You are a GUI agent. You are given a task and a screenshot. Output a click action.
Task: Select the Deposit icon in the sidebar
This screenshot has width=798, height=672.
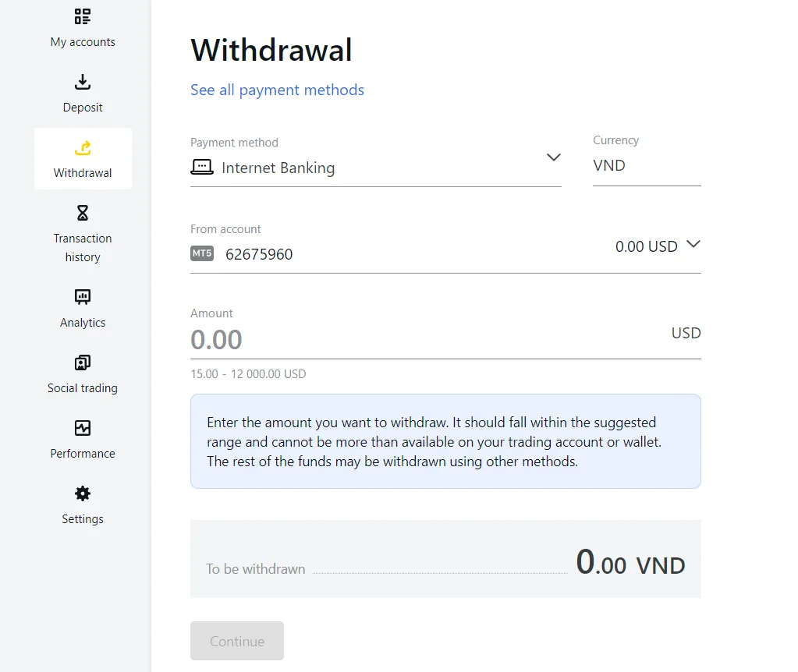[x=82, y=82]
